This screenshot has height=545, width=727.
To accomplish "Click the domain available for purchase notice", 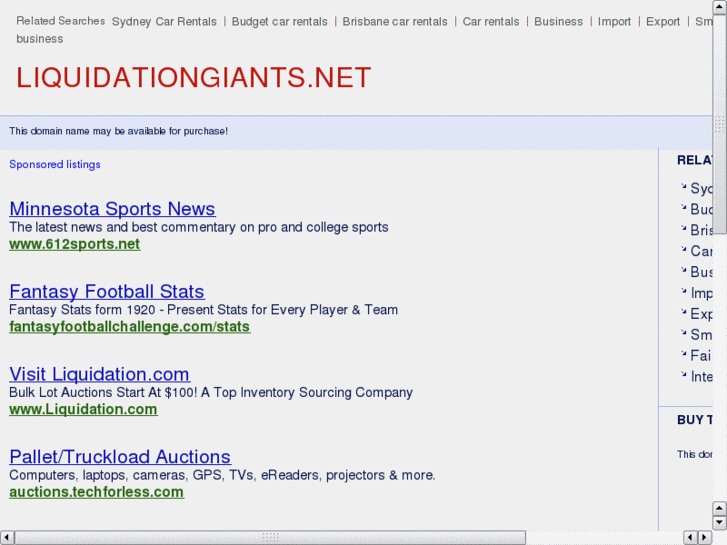I will tap(119, 131).
